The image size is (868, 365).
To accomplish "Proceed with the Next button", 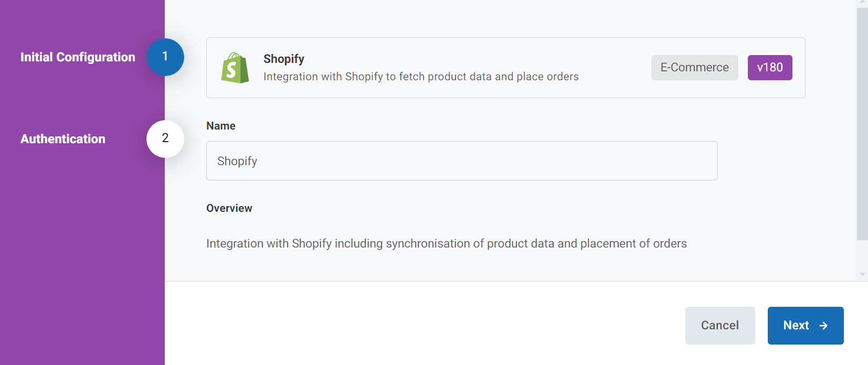I will coord(805,326).
